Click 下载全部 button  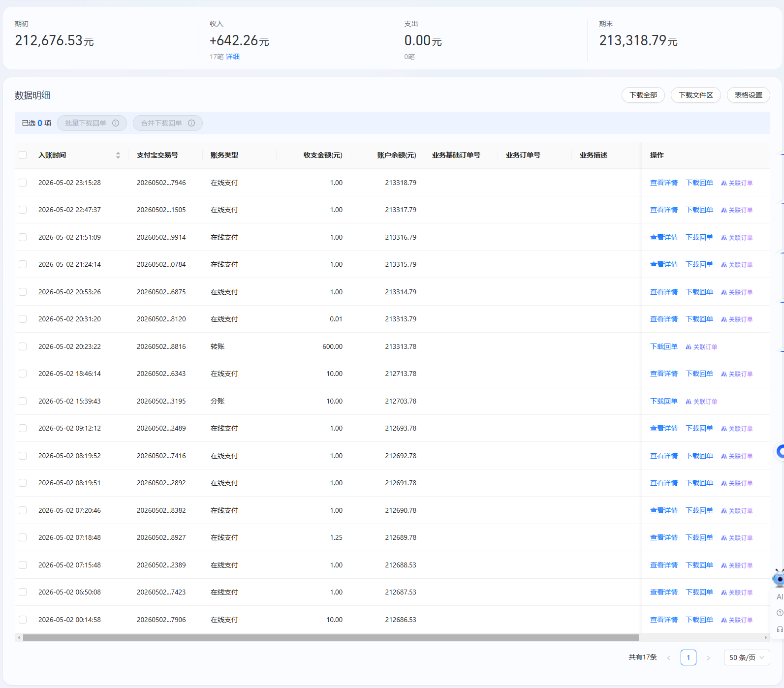[x=643, y=95]
